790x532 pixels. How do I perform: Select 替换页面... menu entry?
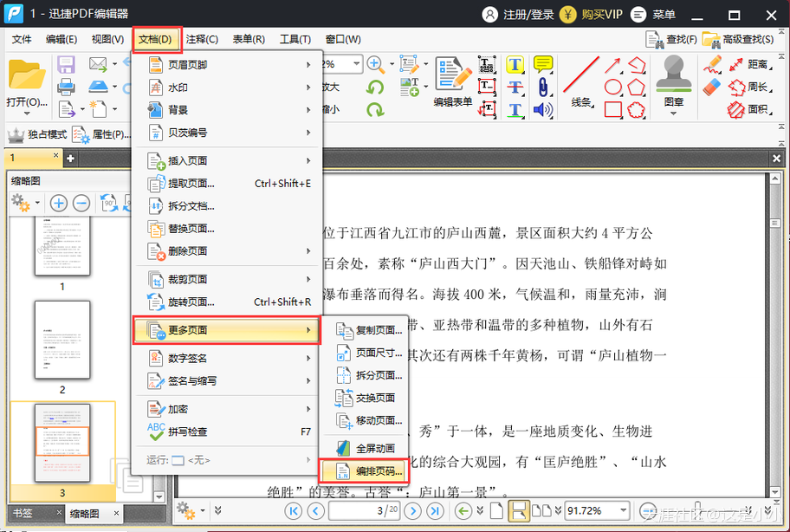click(x=227, y=229)
